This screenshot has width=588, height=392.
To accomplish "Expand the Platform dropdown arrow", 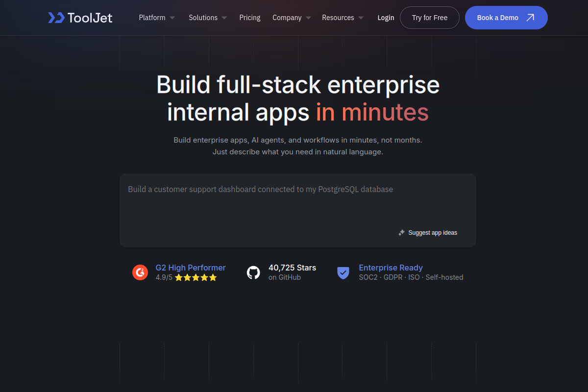I will [x=172, y=18].
